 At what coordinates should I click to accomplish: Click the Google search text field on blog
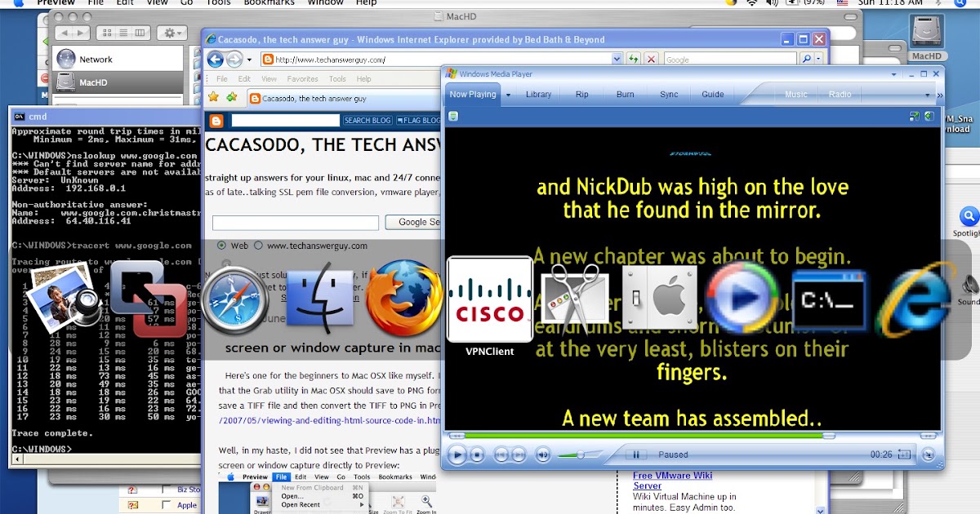click(296, 222)
